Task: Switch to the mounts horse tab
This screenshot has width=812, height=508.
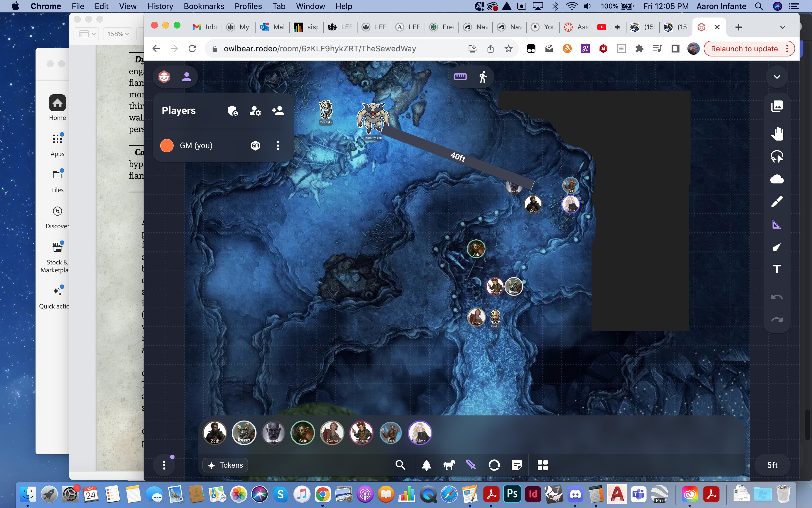Action: coord(449,465)
